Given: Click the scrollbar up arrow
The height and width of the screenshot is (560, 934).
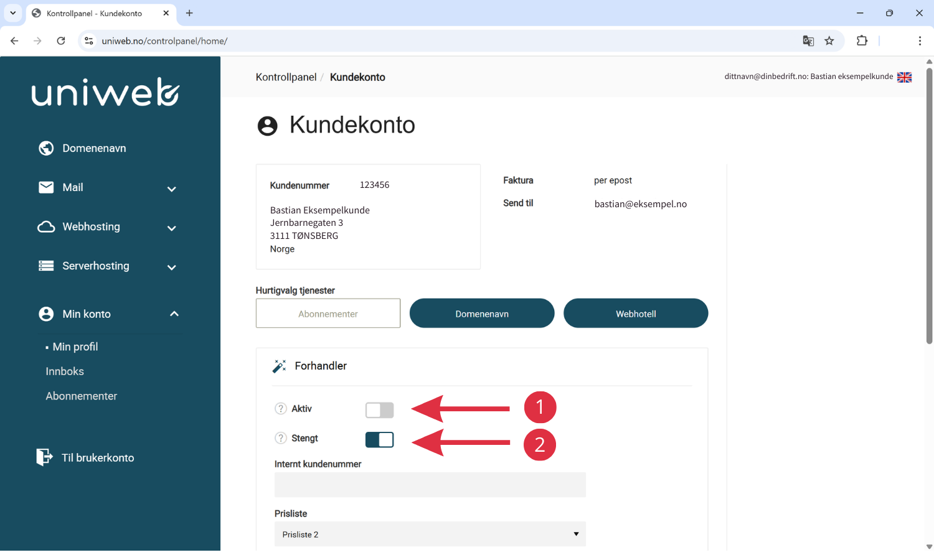Looking at the screenshot, I should coord(929,62).
